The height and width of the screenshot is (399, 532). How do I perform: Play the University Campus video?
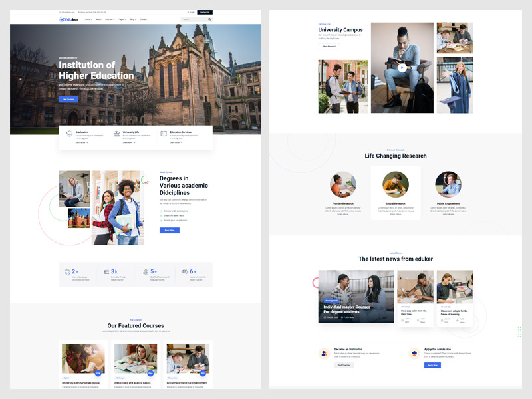click(402, 67)
